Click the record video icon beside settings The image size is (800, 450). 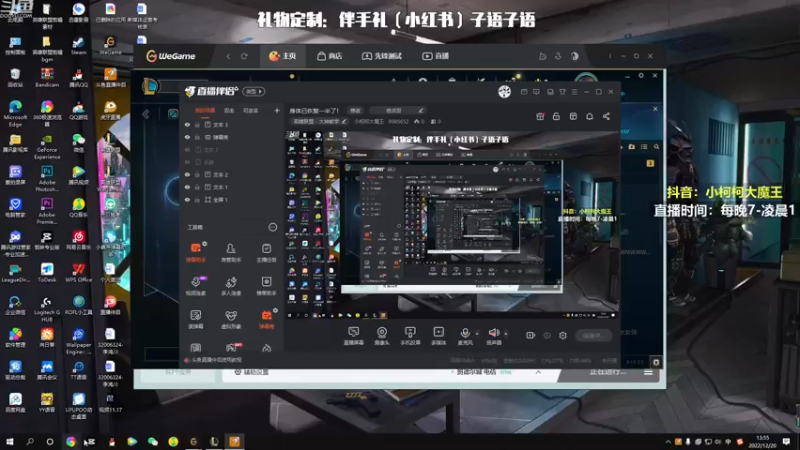(531, 335)
